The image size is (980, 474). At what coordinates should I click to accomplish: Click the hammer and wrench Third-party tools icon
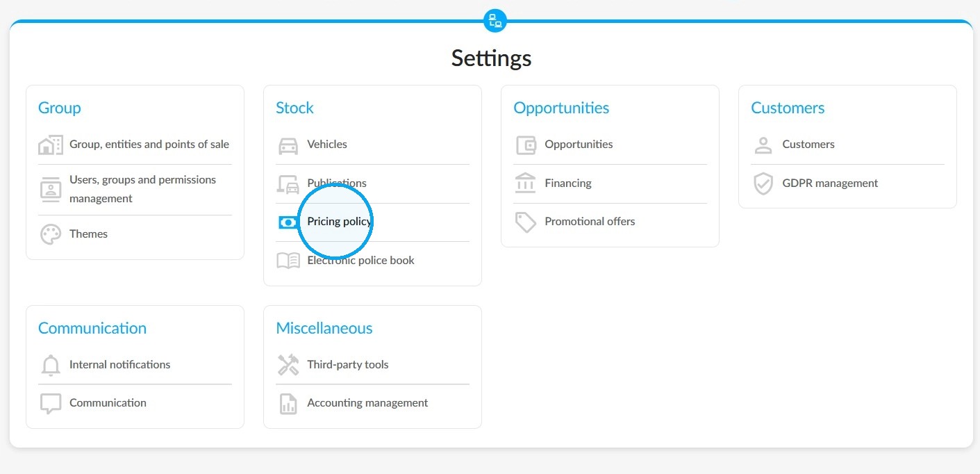pos(288,365)
